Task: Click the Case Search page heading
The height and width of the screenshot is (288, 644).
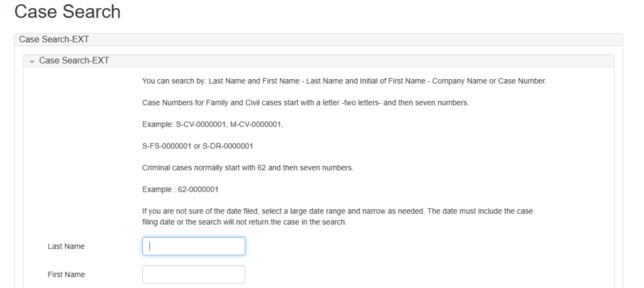Action: click(67, 11)
